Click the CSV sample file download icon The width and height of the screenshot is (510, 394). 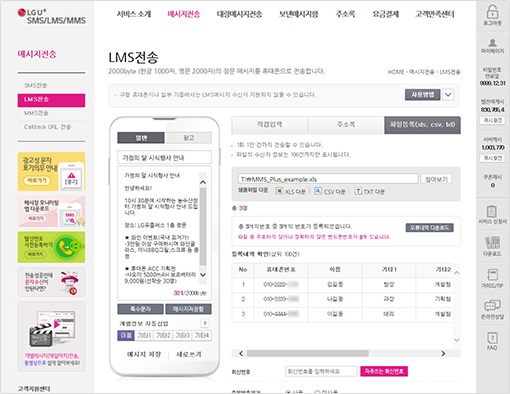pos(318,191)
